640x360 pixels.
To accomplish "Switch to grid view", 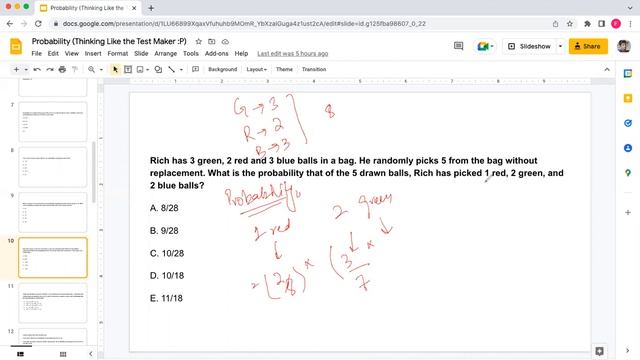I will click(x=63, y=354).
